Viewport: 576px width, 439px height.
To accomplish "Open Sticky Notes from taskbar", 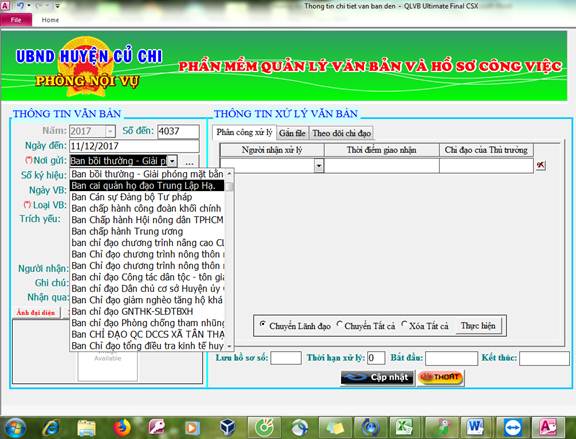I will tap(335, 428).
